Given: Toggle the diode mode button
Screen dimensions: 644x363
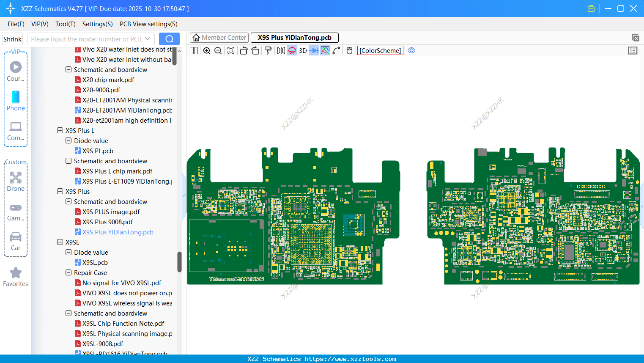Looking at the screenshot, I should [314, 51].
